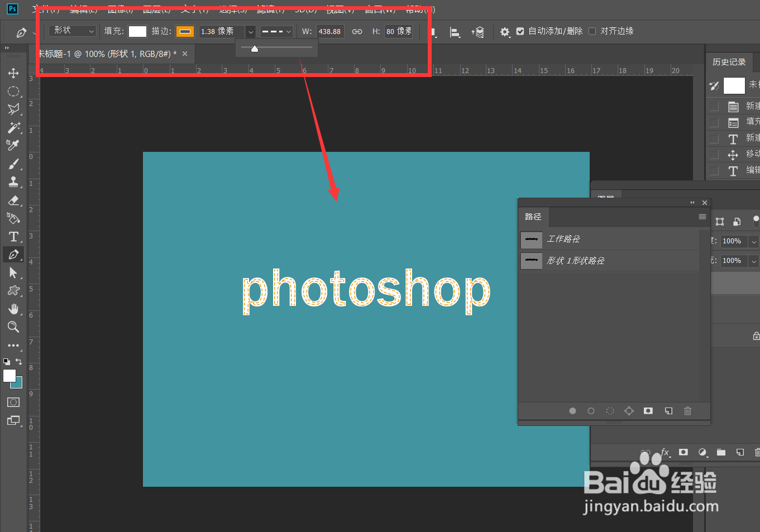Screen dimensions: 760x532
Task: Open background color teal swatch
Action: coord(18,384)
